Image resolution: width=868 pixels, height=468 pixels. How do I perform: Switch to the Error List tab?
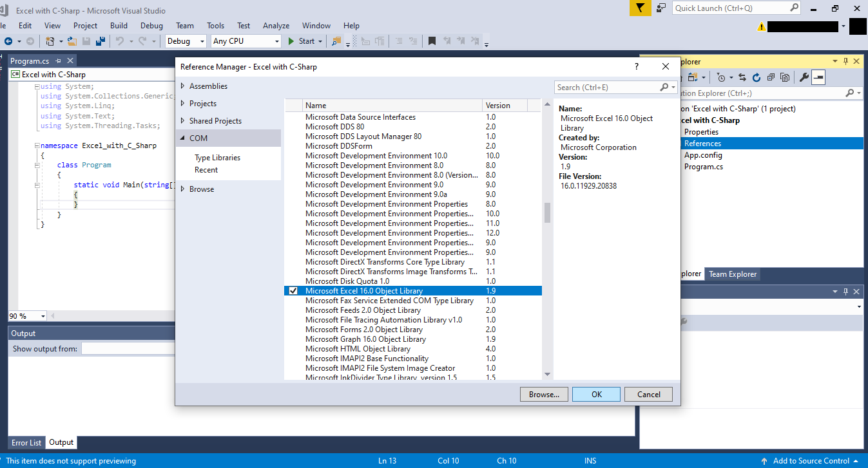click(x=26, y=443)
